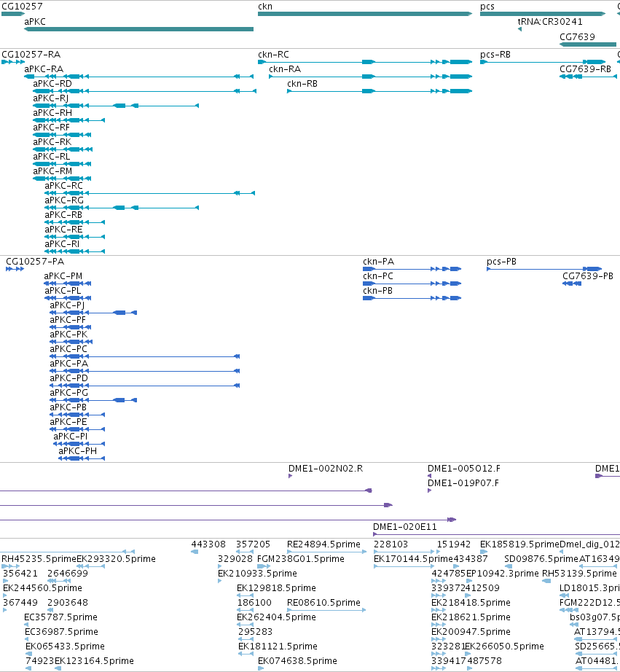The height and width of the screenshot is (672, 620).
Task: Click the RE08610.5prime EST label
Action: click(x=323, y=603)
